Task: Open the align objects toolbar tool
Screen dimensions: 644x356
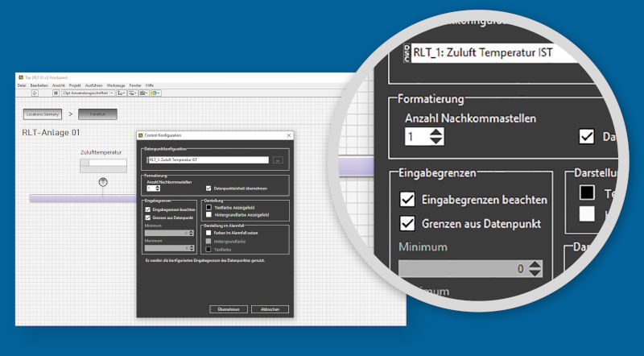Action: tap(120, 93)
